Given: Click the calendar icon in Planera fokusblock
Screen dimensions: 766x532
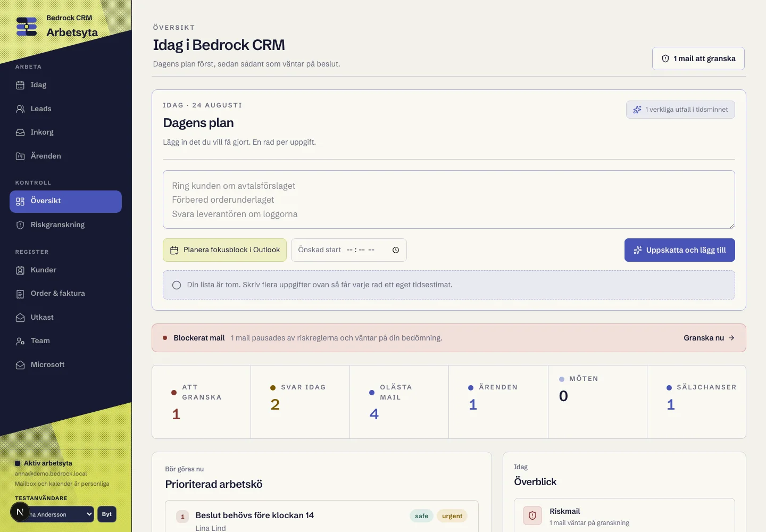Looking at the screenshot, I should coord(174,250).
